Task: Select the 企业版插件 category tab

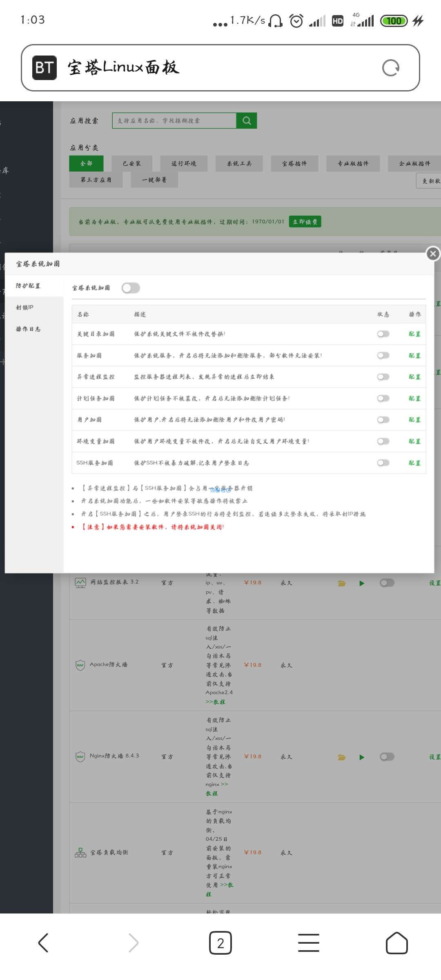Action: point(414,163)
